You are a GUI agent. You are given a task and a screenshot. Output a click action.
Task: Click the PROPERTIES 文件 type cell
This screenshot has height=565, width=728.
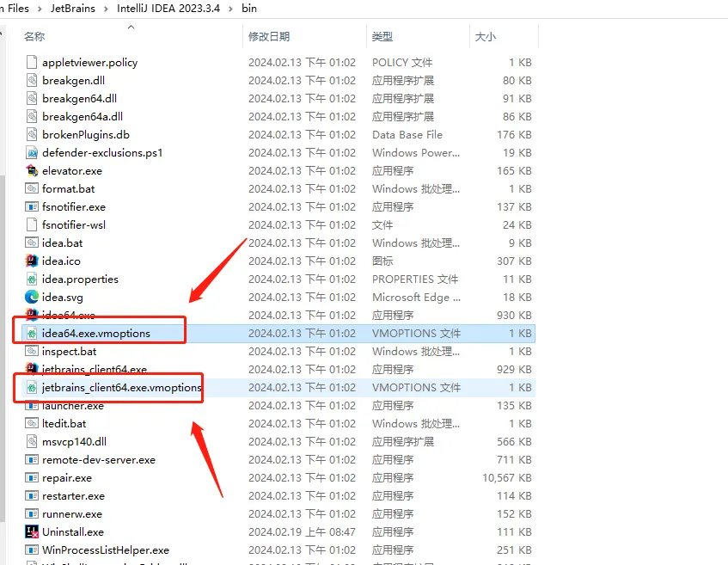(x=415, y=279)
